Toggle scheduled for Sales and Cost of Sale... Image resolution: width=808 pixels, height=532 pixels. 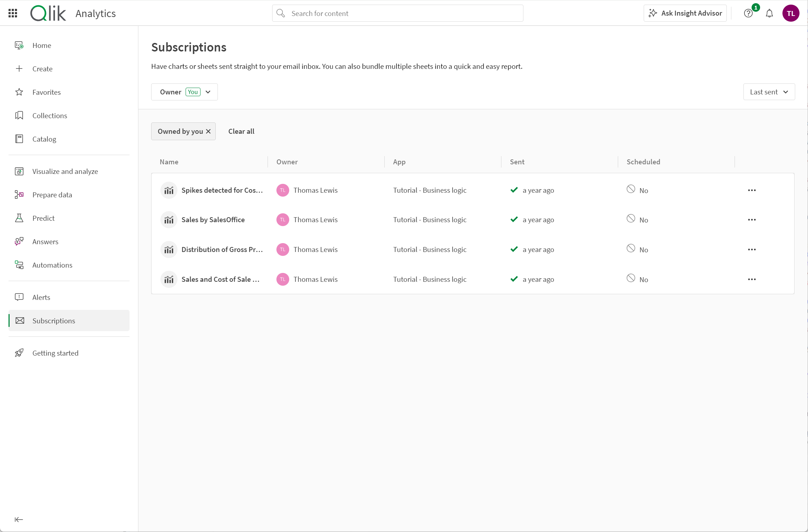click(x=631, y=279)
